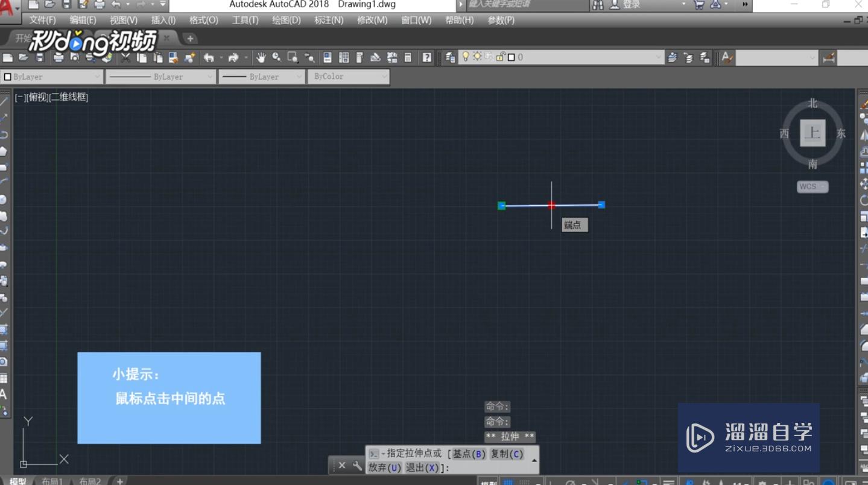
Task: Click the Open file icon in standard toolbar
Action: pos(24,58)
